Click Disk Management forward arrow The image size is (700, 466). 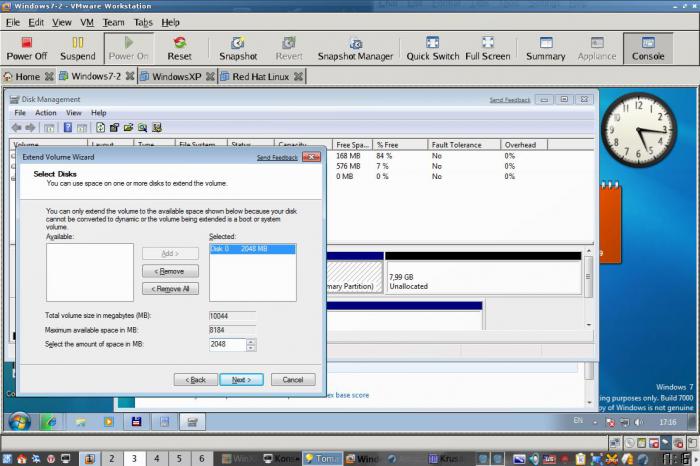(x=30, y=128)
